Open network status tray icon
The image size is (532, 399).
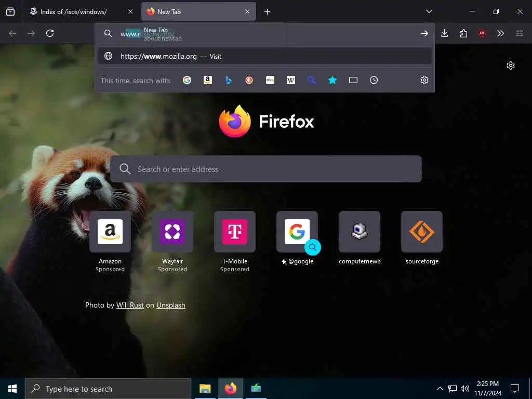(453, 389)
